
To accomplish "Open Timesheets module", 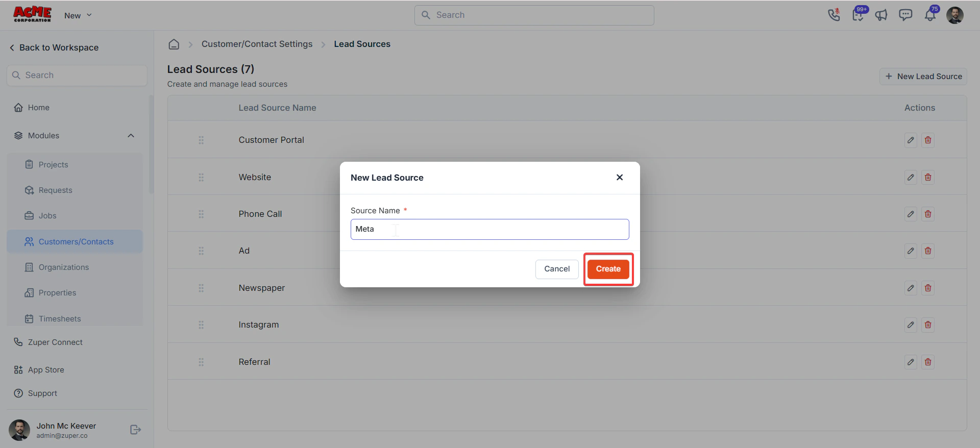I will pyautogui.click(x=59, y=319).
